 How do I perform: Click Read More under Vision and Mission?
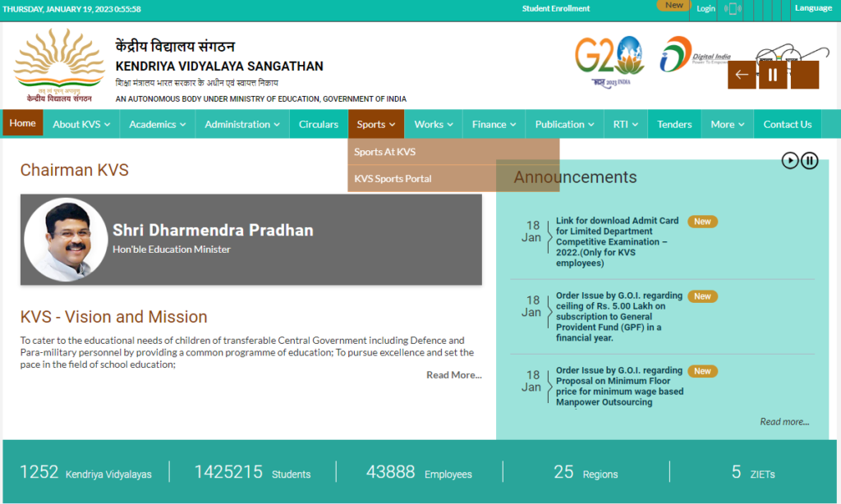coord(454,374)
